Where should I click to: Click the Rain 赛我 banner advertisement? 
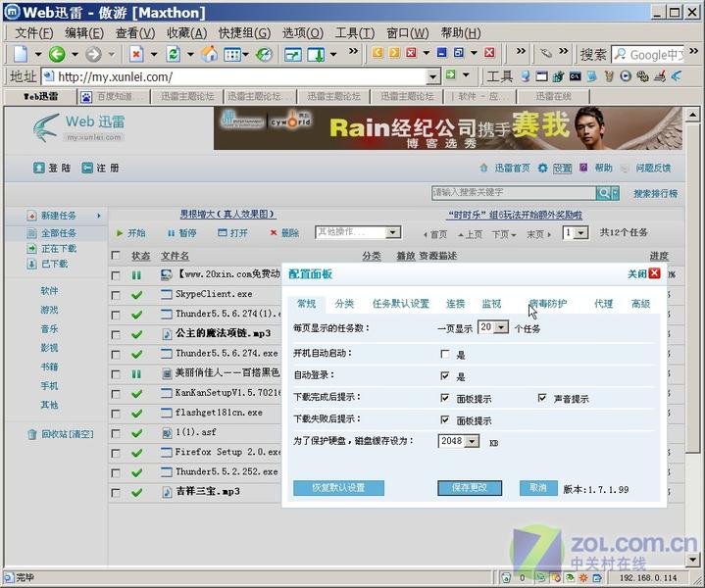click(x=448, y=128)
